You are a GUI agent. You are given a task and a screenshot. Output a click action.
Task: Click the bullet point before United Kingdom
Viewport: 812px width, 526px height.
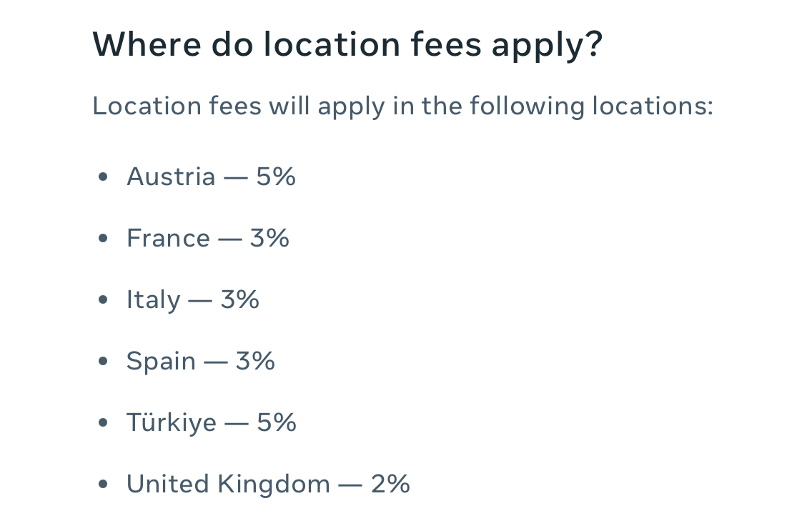pos(103,484)
